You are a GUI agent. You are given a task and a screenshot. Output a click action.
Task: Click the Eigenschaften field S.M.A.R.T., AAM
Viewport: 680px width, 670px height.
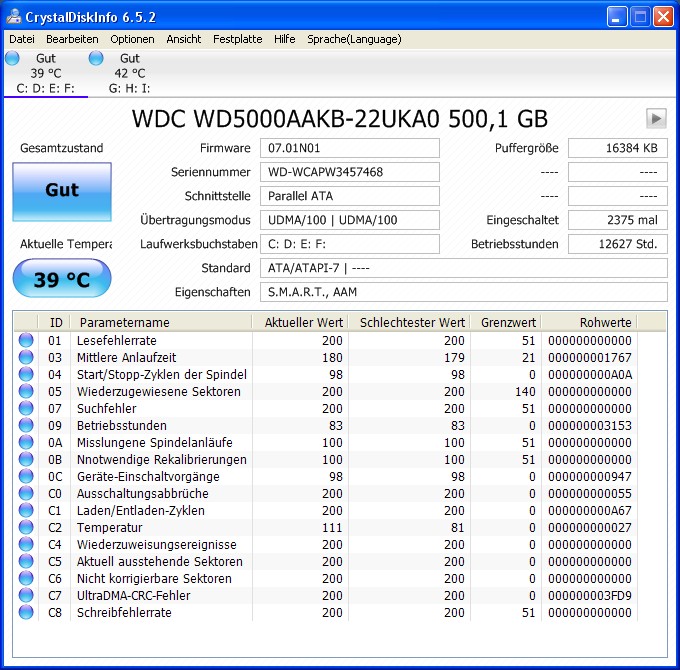pos(464,292)
